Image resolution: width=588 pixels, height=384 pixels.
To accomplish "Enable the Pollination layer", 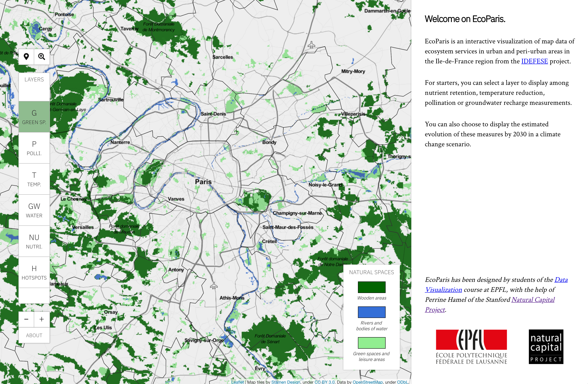I will tap(34, 148).
